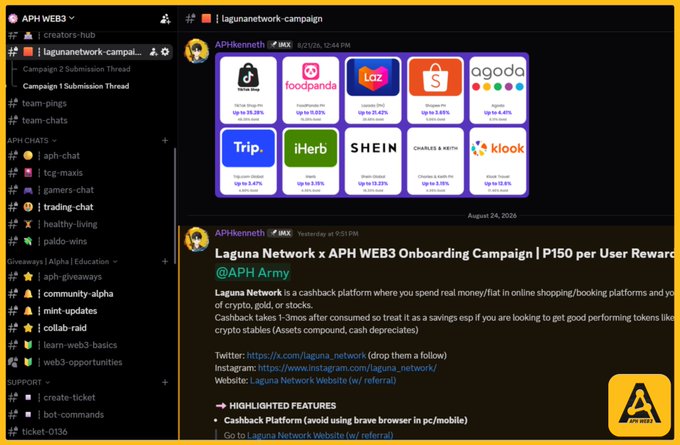This screenshot has width=680, height=445.
Task: Click the 8/21/26, 12:44 PM timestamp
Action: [324, 45]
